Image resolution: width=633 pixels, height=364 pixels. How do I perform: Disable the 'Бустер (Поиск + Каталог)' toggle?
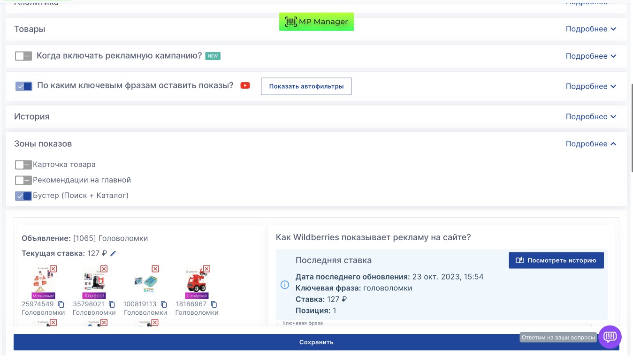[23, 196]
